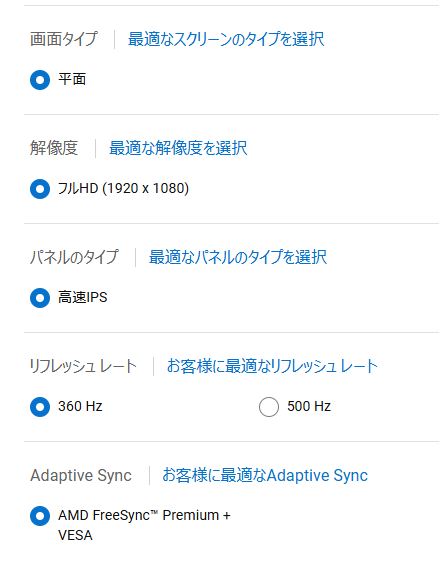Image resolution: width=439 pixels, height=566 pixels.
Task: Open the 最適なスクリーンのタイプを選択 link
Action: tap(226, 39)
